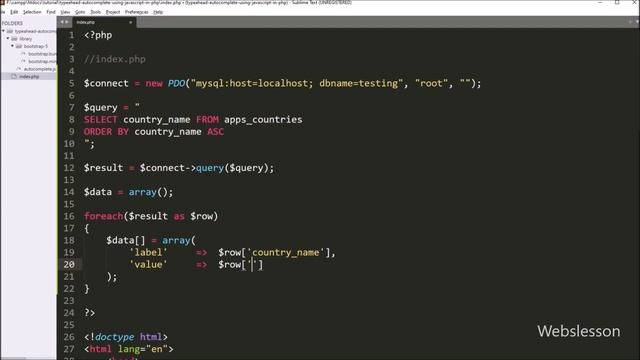Close the Sublime Text window
This screenshot has width=640, height=360.
click(634, 2)
